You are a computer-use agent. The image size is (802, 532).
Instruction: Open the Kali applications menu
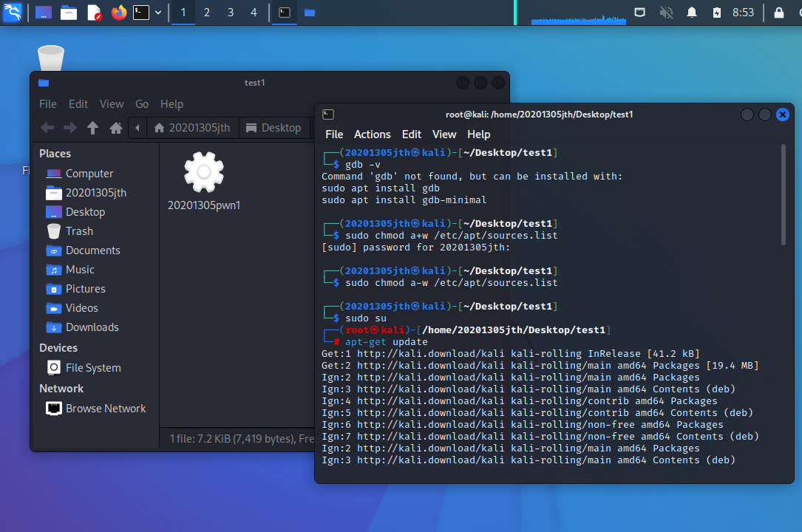pos(13,13)
